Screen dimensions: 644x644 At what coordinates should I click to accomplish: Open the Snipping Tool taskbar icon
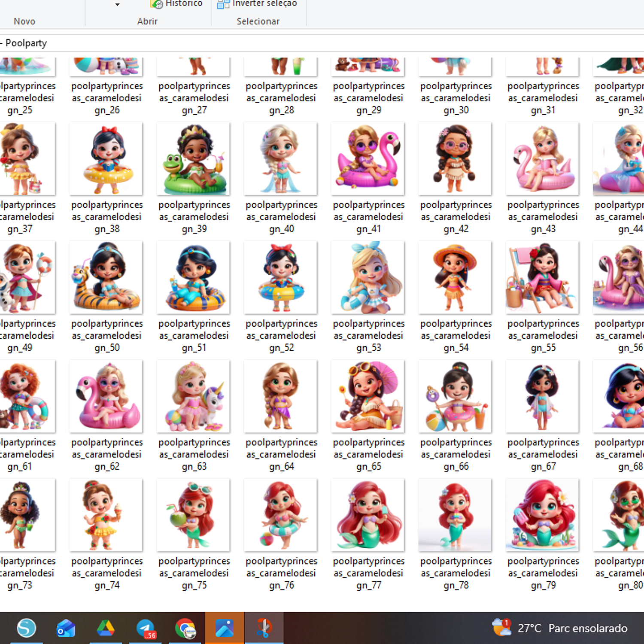tap(264, 628)
